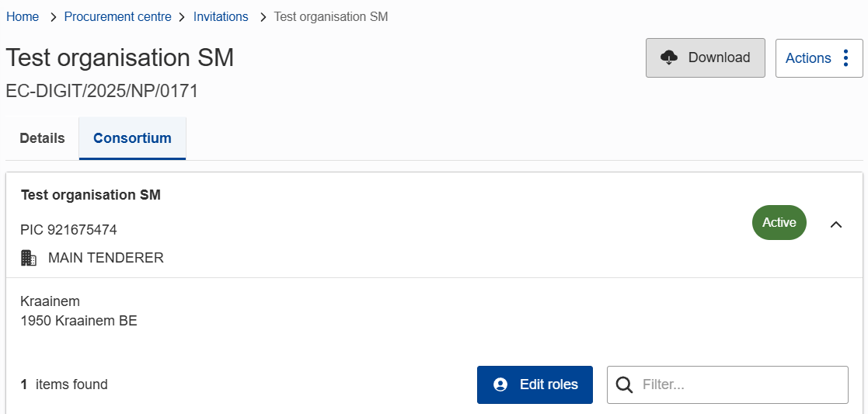This screenshot has height=414, width=868.
Task: Collapse the Test organisation SM card
Action: [x=836, y=224]
